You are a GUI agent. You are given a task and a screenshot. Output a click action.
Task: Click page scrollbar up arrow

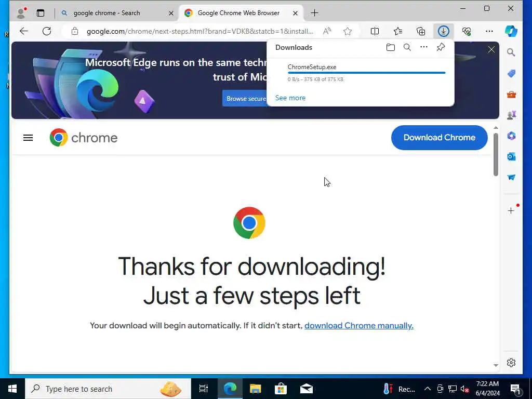click(x=496, y=128)
